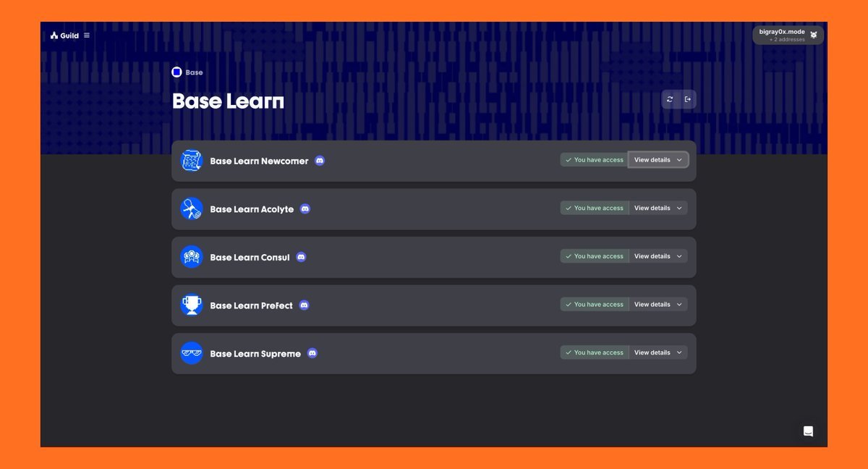
Task: Expand View details for Base Learn Consul
Action: (658, 256)
